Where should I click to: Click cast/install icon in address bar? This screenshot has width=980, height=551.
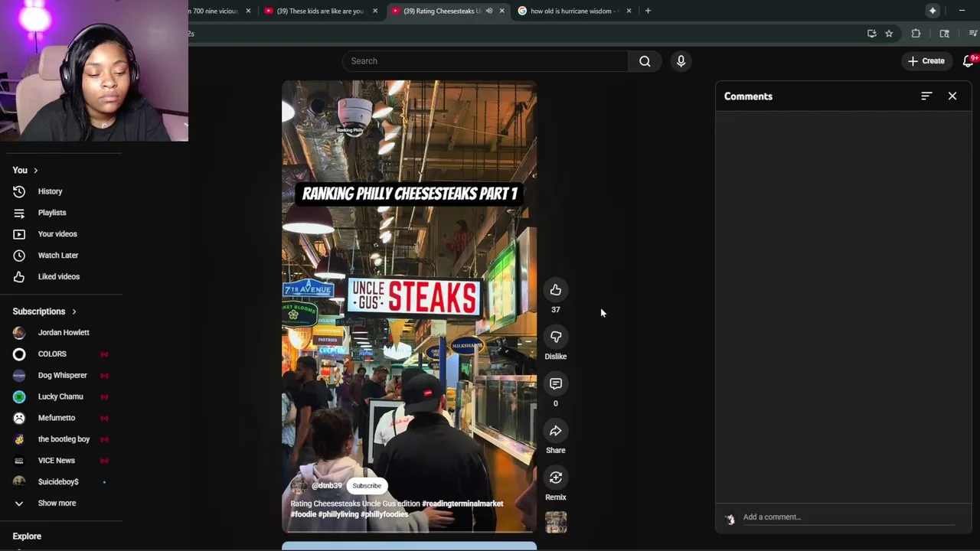point(871,34)
